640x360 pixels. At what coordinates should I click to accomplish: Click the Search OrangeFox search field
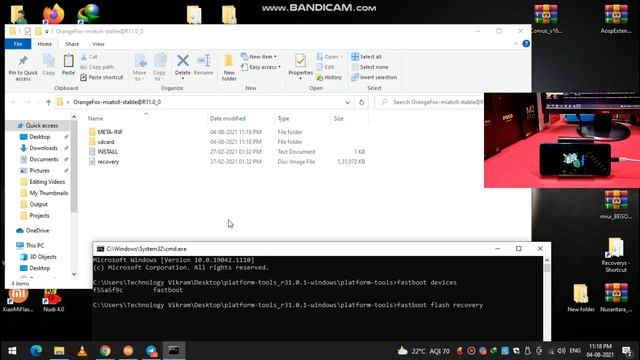[x=429, y=102]
